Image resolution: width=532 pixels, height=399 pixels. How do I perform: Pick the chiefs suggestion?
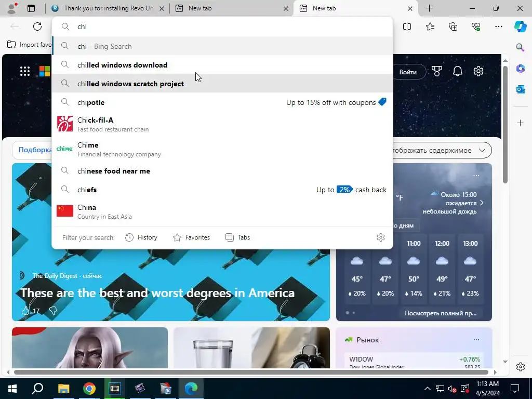click(222, 190)
